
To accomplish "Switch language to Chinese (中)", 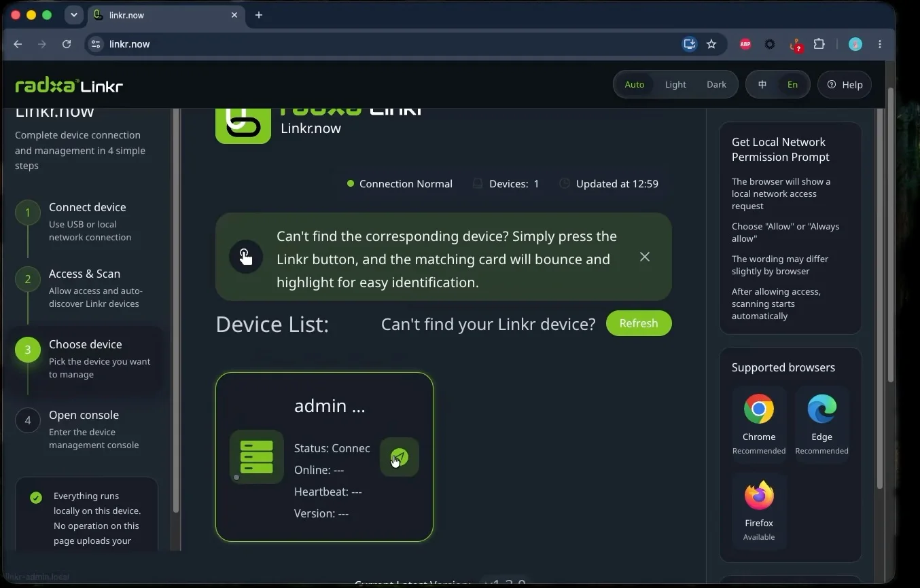I will point(762,85).
